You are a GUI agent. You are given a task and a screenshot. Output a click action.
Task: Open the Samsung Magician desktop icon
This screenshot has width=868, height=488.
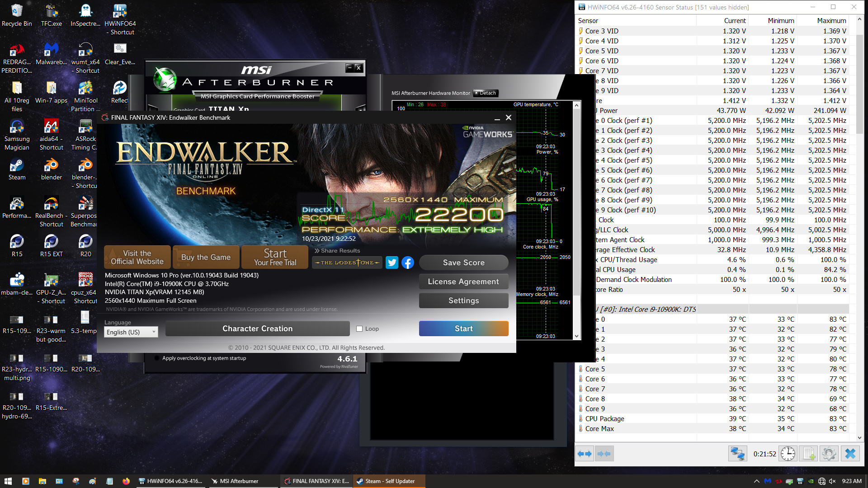(17, 135)
